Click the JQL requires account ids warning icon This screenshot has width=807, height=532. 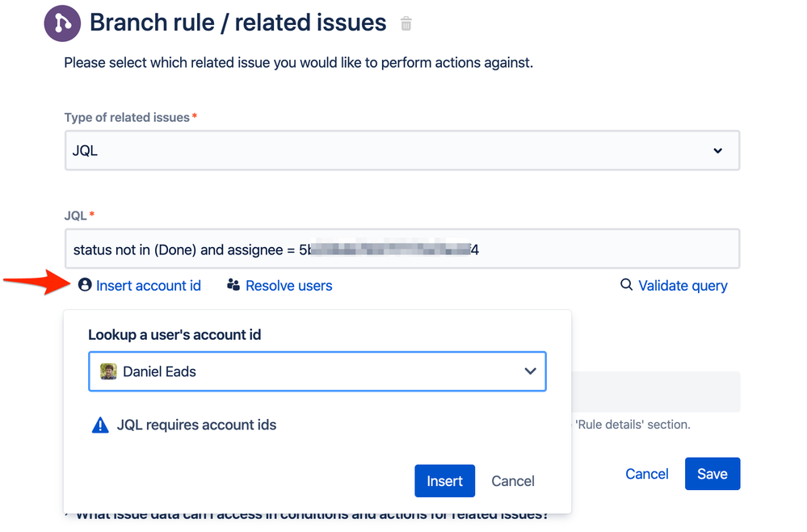coord(100,425)
